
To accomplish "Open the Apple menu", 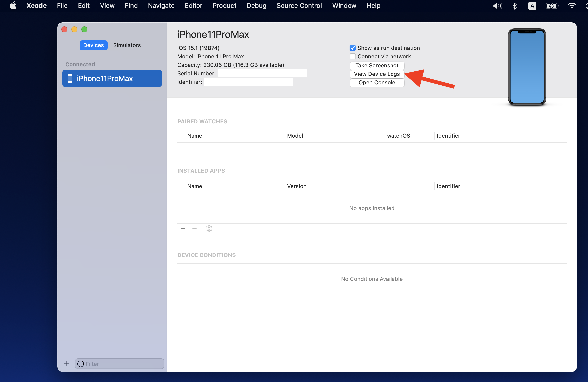I will click(13, 5).
